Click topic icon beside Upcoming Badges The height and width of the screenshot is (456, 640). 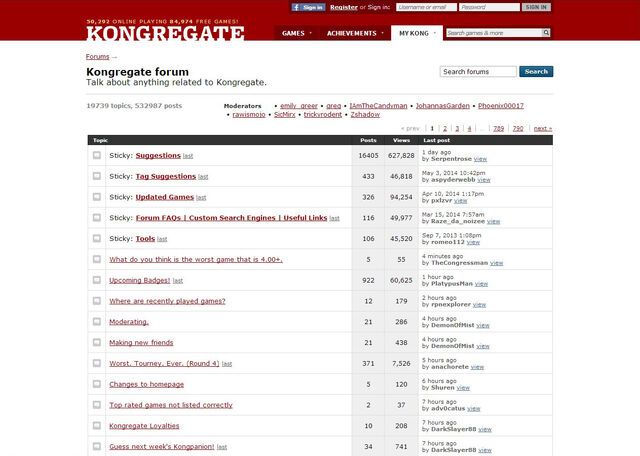point(97,280)
